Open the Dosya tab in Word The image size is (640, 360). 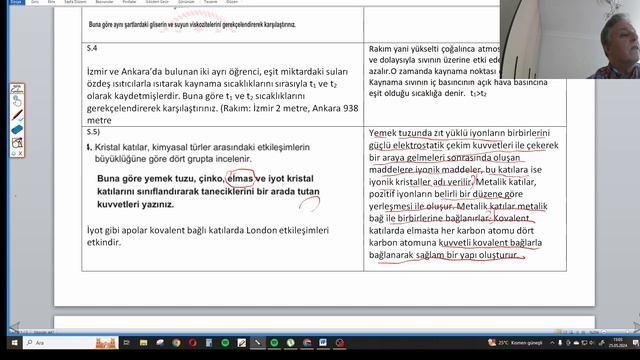coord(16,2)
